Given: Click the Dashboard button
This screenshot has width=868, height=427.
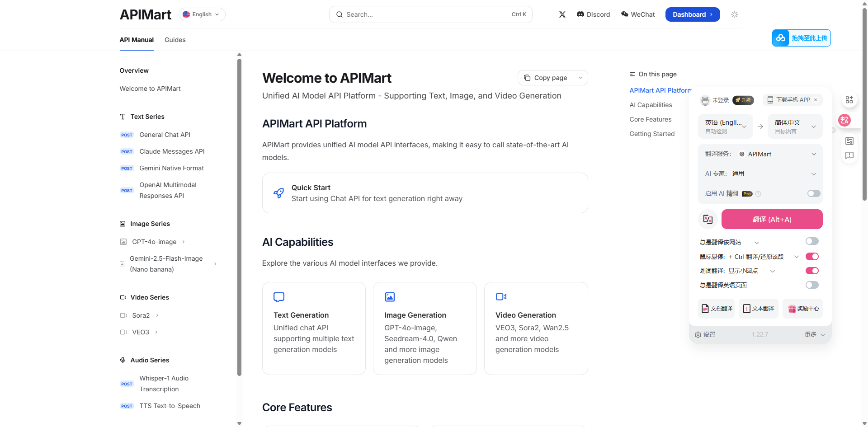Looking at the screenshot, I should [x=693, y=14].
